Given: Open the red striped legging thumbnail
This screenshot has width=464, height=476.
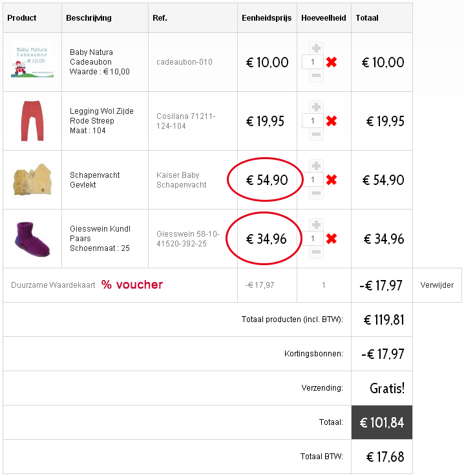Looking at the screenshot, I should click(x=32, y=120).
